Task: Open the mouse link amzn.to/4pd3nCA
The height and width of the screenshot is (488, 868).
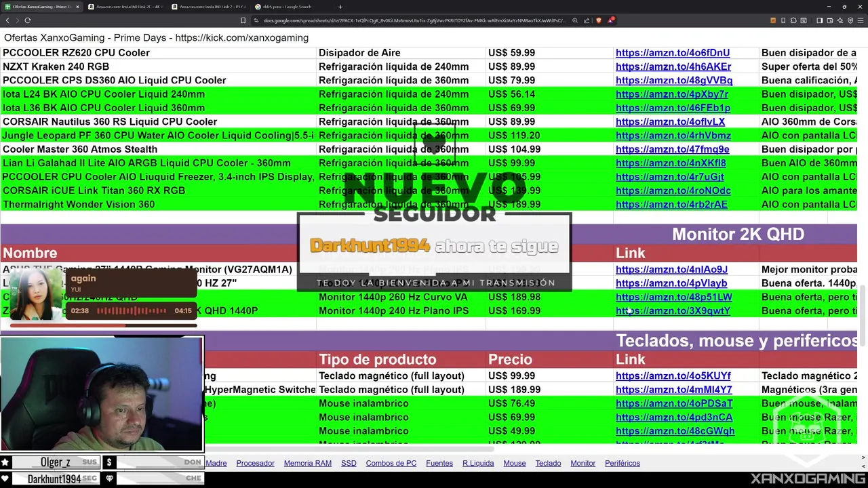Action: point(674,418)
